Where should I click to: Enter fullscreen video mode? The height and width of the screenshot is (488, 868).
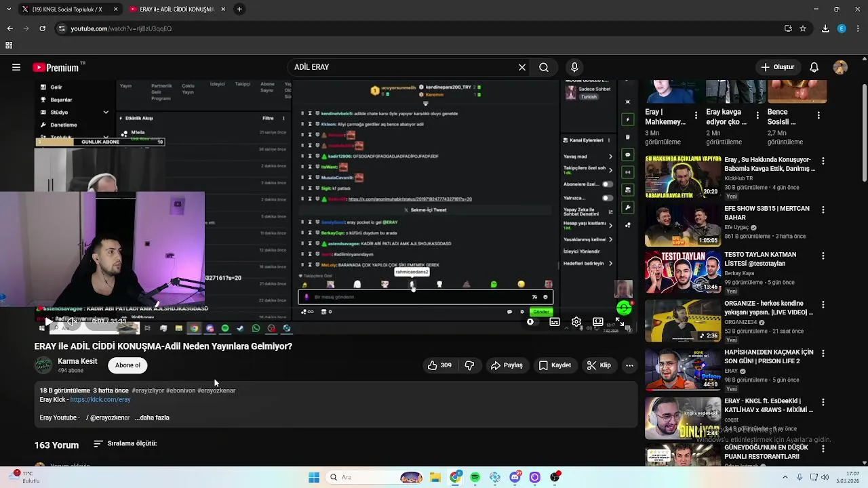tap(620, 322)
